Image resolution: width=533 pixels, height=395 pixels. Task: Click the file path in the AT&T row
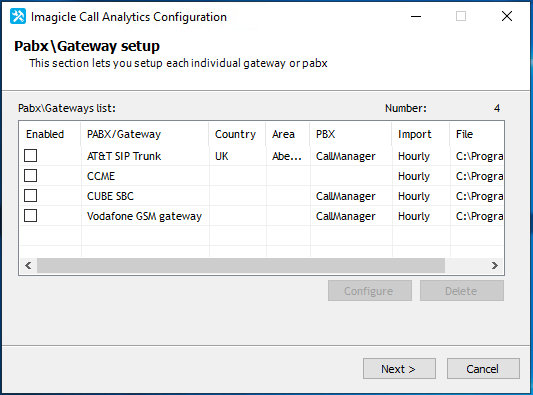[x=479, y=156]
